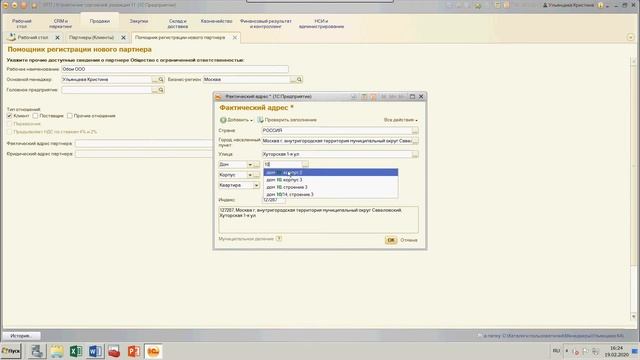This screenshot has width=640, height=360.
Task: Click Отмена in address dialog
Action: 409,240
